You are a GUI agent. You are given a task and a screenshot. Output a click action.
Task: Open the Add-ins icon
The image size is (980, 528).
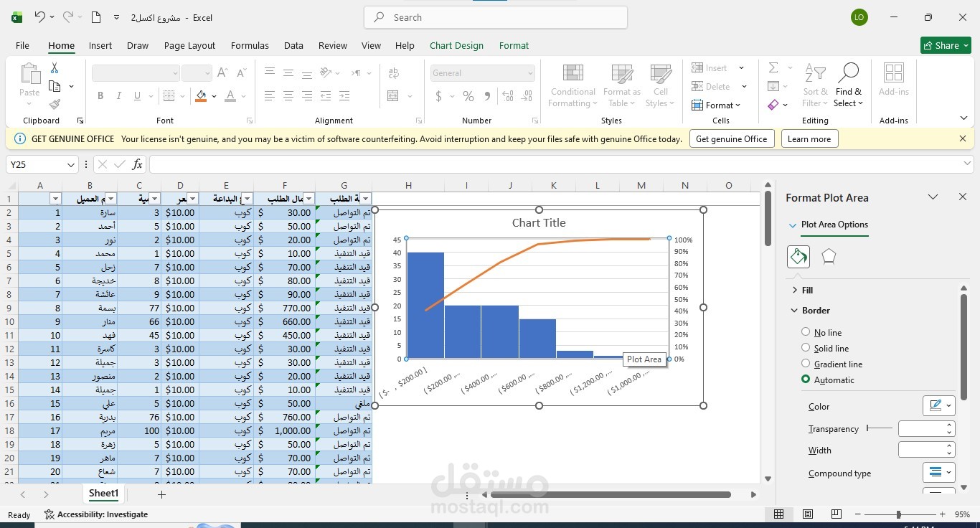[894, 79]
